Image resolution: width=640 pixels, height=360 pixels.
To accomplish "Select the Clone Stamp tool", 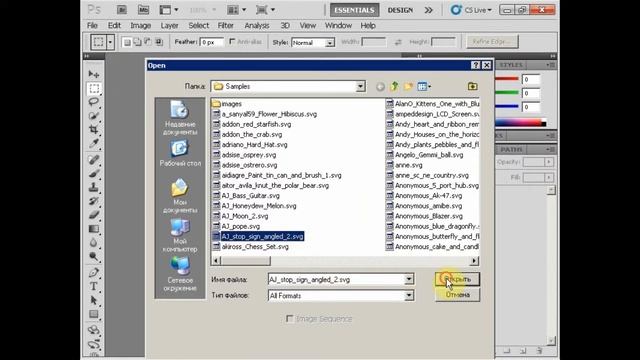I will (94, 187).
